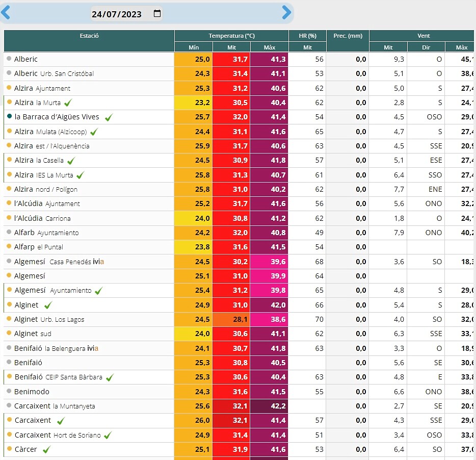This screenshot has height=460, width=476.
Task: Select Alginet Urb. Los Lagos max 38,6
Action: [x=269, y=319]
